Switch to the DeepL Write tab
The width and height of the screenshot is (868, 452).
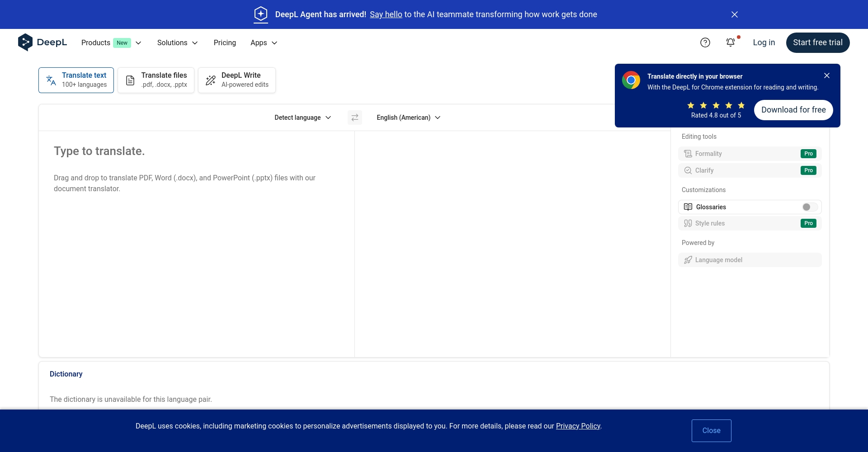pyautogui.click(x=237, y=80)
